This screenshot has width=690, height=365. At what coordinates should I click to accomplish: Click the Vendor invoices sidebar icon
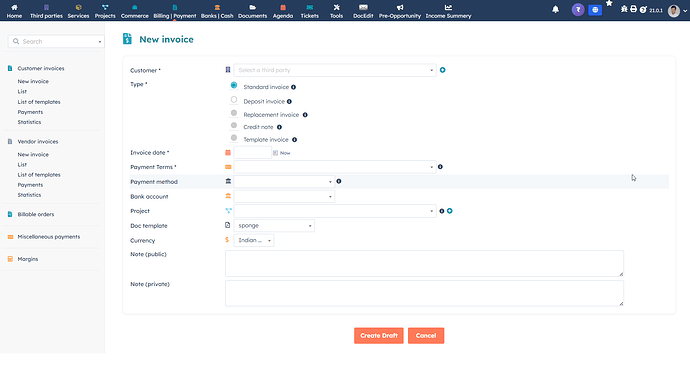click(10, 141)
